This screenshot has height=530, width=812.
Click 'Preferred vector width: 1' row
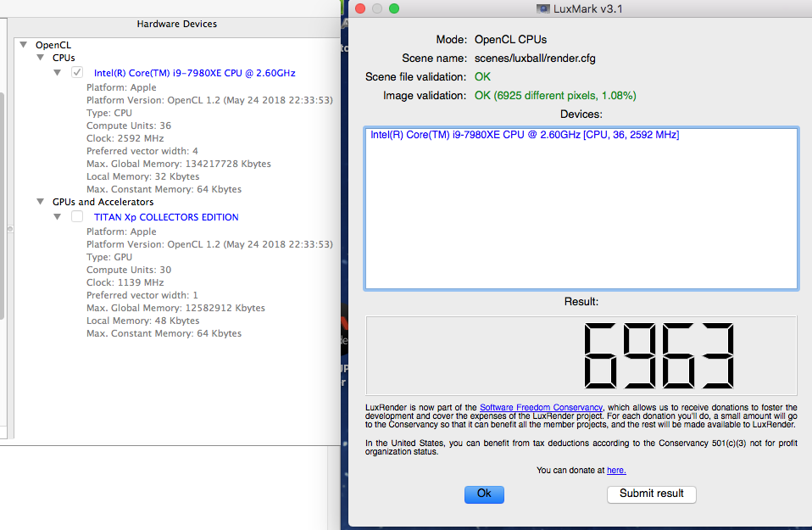click(x=142, y=295)
